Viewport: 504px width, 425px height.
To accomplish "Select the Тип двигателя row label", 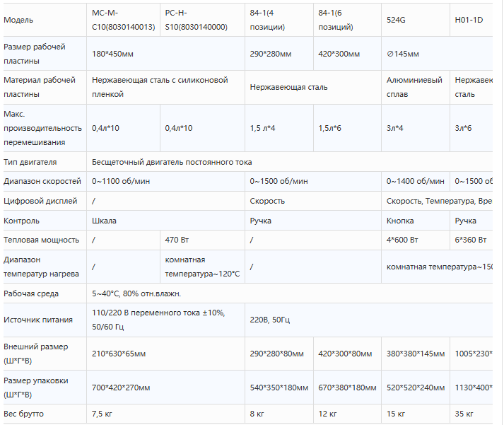I will (x=45, y=162).
